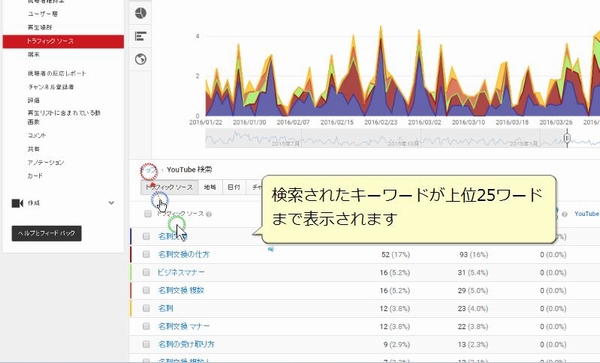Check the box for 名刺交換 マナー row
The width and height of the screenshot is (600, 363).
(x=146, y=326)
